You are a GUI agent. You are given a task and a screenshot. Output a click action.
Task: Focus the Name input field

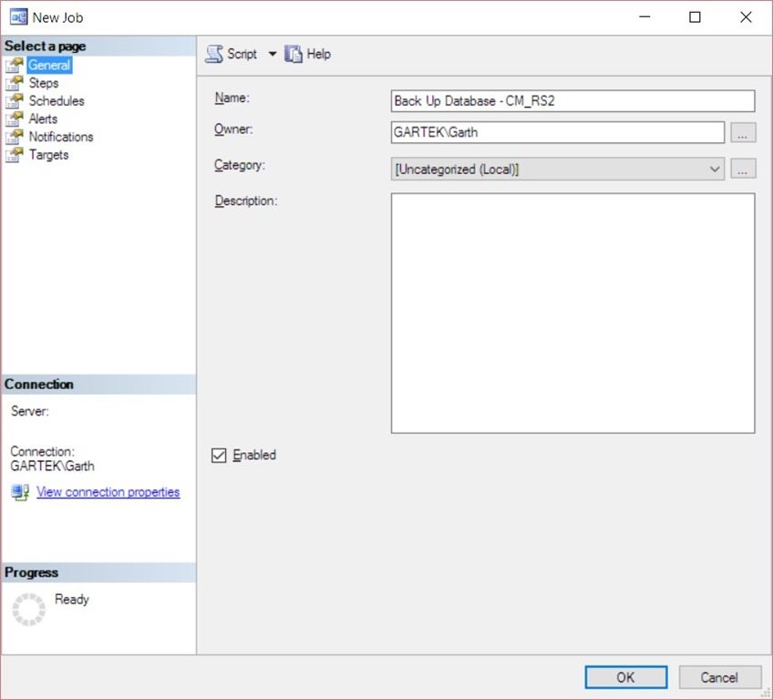(x=572, y=101)
